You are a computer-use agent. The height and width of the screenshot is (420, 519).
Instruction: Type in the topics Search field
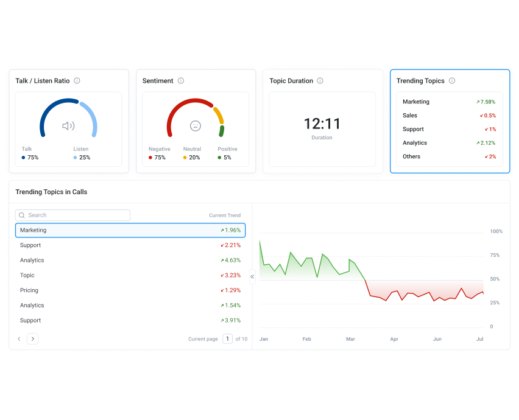tap(76, 215)
